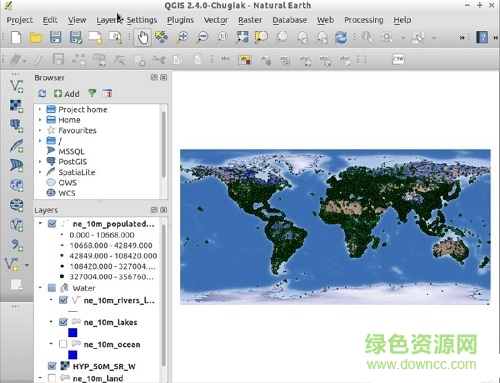Refresh the Browser panel
The width and height of the screenshot is (500, 383).
coord(42,94)
